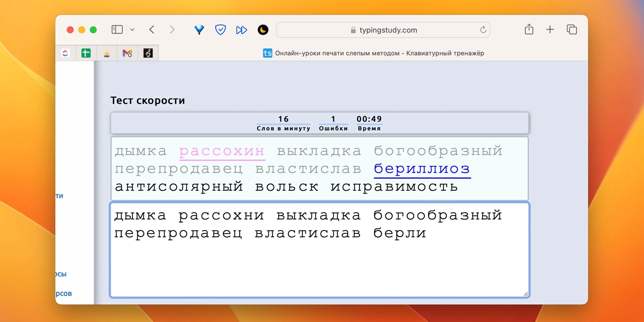Click the forward navigation arrow
The height and width of the screenshot is (322, 644).
pos(172,30)
